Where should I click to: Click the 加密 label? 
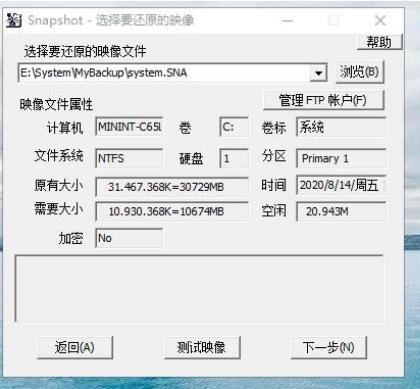[71, 238]
